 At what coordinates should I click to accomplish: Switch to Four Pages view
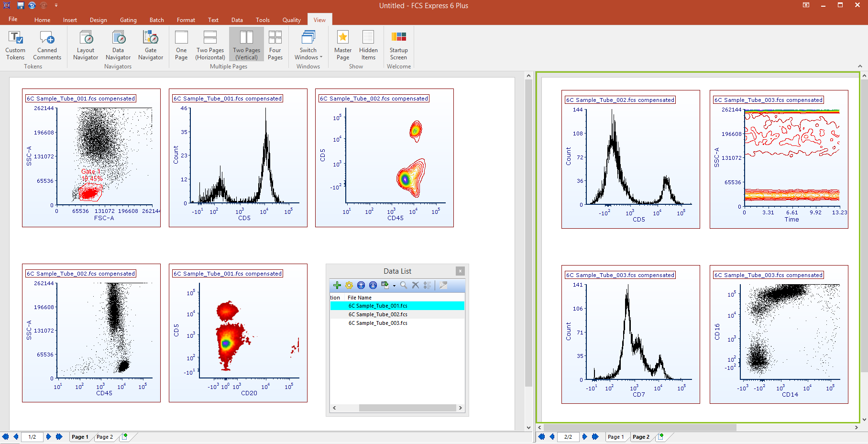(x=275, y=45)
